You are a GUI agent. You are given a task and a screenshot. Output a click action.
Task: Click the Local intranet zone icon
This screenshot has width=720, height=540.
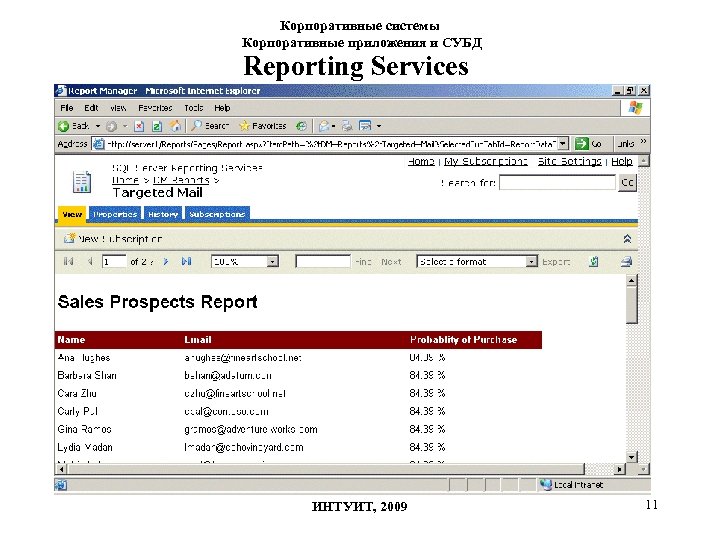546,484
